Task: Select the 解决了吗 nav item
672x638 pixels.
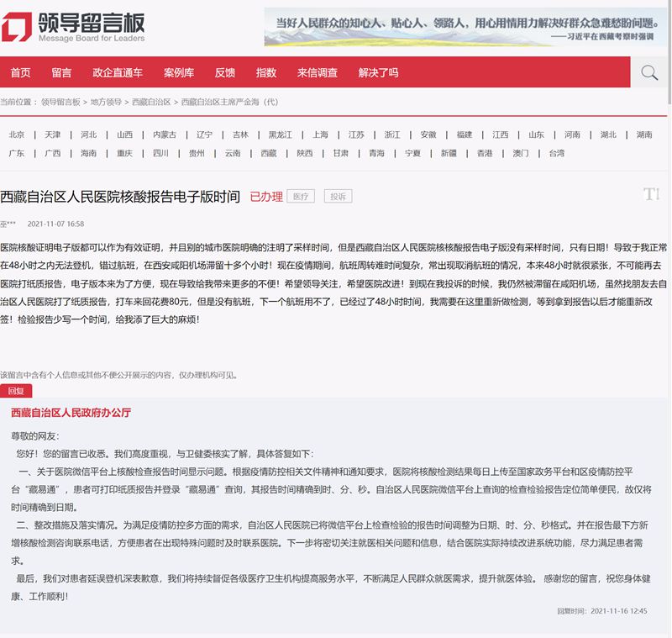Action: [x=378, y=73]
